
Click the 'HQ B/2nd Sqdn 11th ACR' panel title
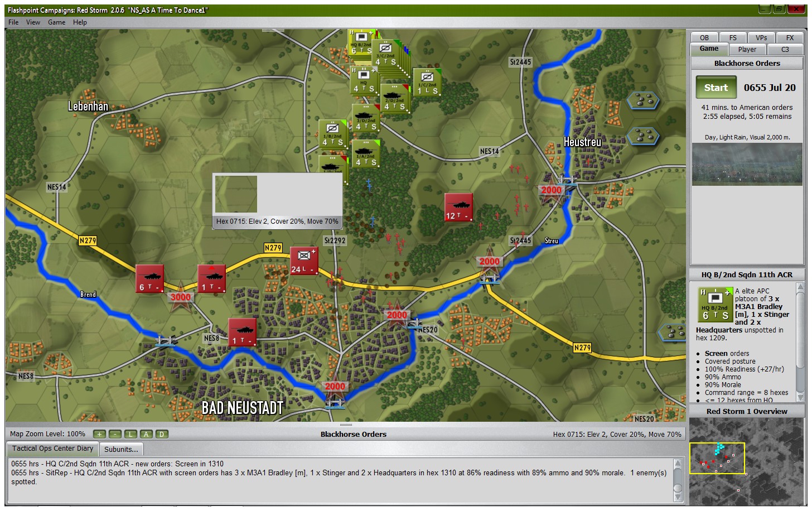(x=747, y=274)
